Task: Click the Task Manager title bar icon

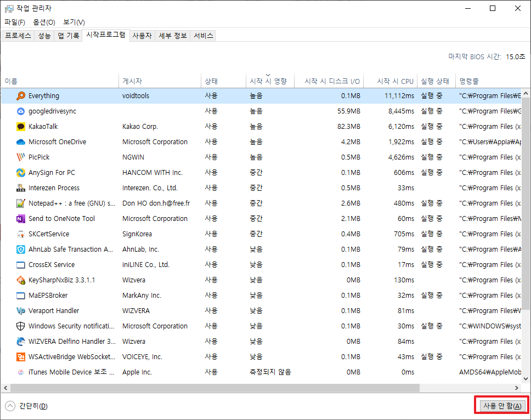Action: coord(9,8)
